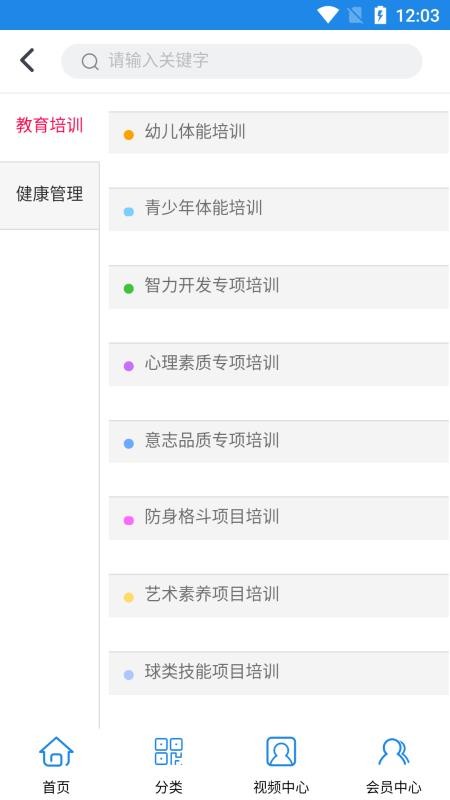Choose 智力开发专项培训 item

pyautogui.click(x=279, y=287)
